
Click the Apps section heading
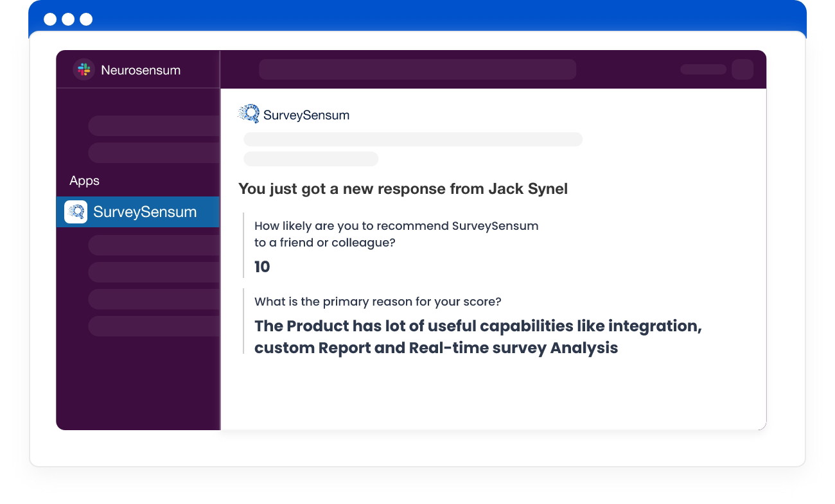coord(84,181)
